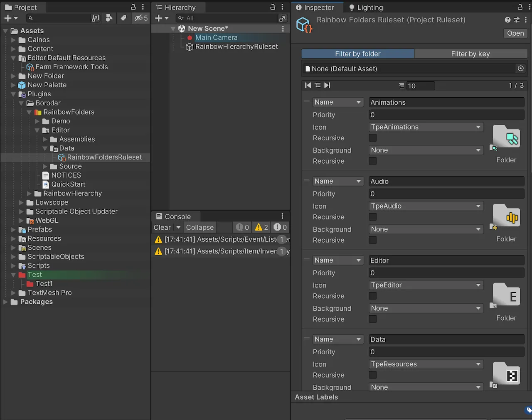Viewport: 532px width, 420px height.
Task: Collapse the Plugins folder in Project
Action: coord(13,94)
